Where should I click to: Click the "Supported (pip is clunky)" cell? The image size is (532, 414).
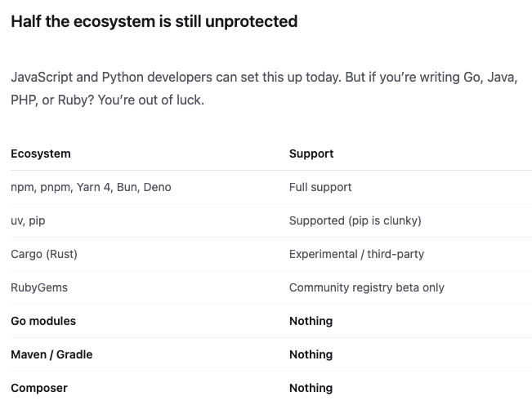click(x=355, y=220)
